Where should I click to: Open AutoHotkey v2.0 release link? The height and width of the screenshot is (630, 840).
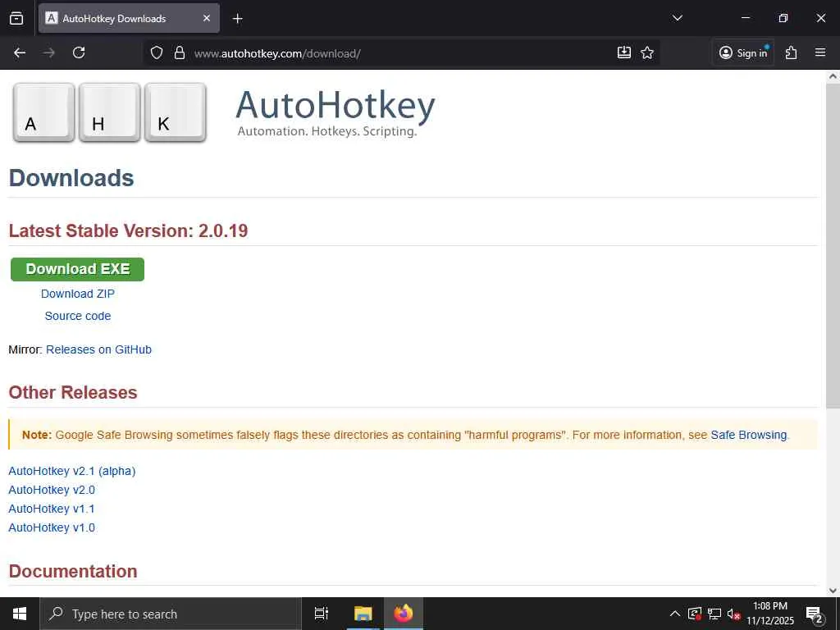[x=52, y=490]
